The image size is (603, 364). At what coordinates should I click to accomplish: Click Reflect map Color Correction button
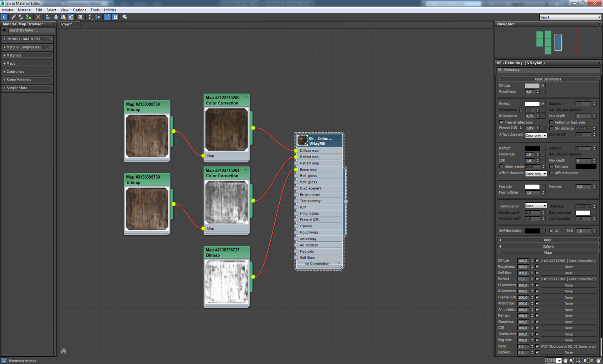(569, 279)
